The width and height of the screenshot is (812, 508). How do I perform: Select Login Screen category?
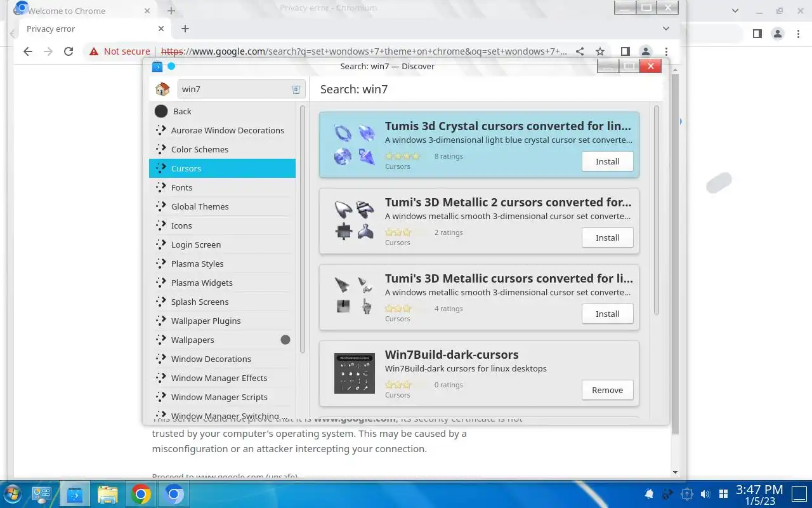(x=222, y=244)
